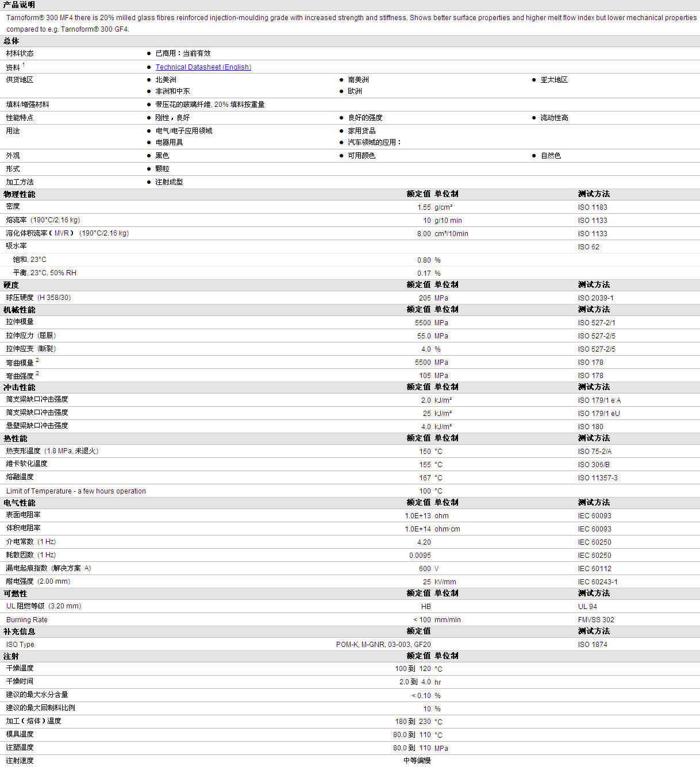Click the test method ISO 179/1 eA

point(599,400)
